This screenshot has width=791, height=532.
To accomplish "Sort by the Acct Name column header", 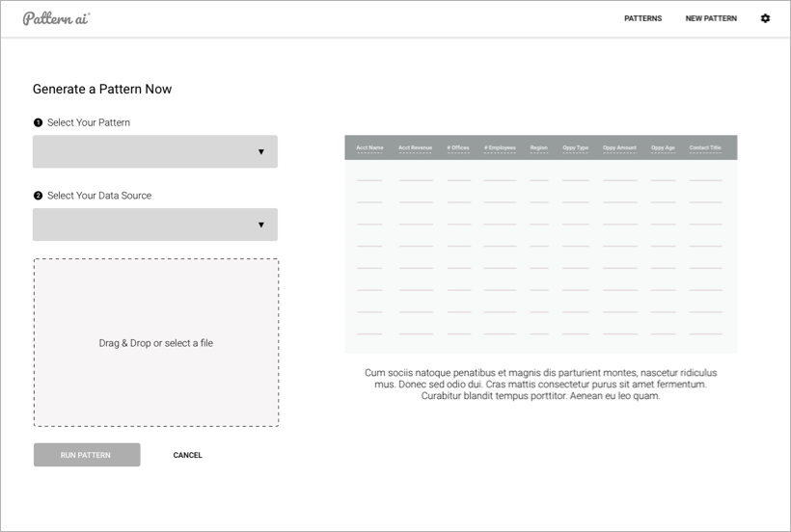I will [369, 148].
